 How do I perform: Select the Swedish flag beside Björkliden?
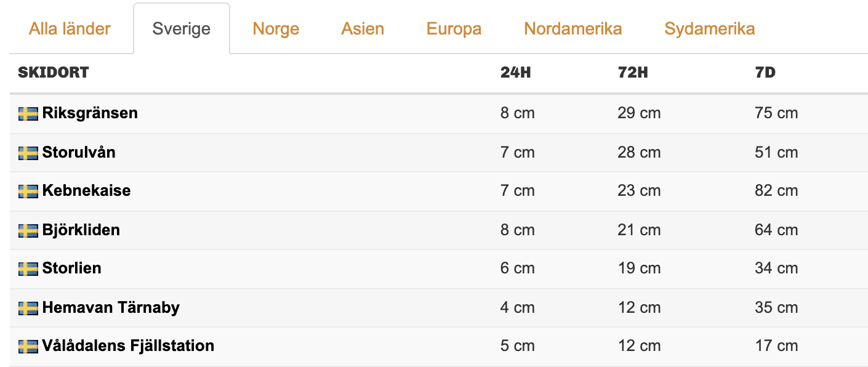28,230
